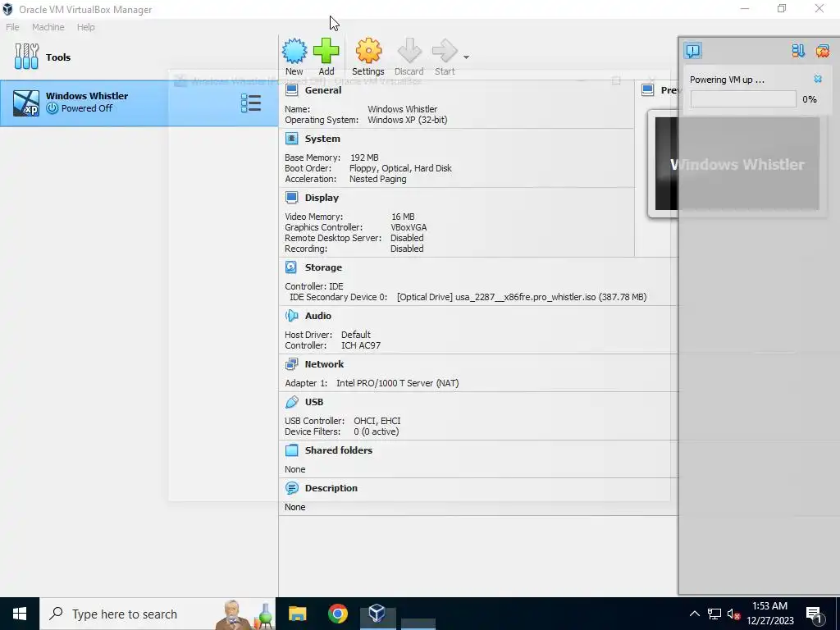Click the New virtual machine icon

[294, 51]
